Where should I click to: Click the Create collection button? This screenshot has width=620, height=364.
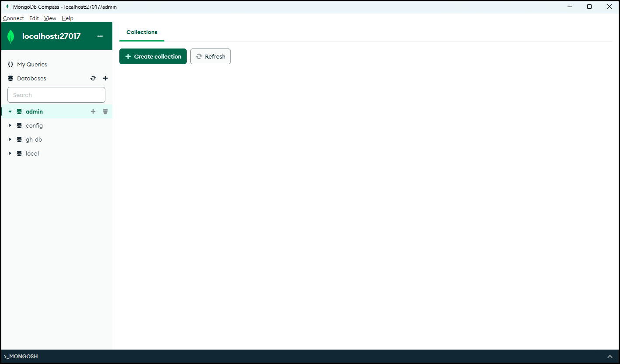tap(153, 57)
